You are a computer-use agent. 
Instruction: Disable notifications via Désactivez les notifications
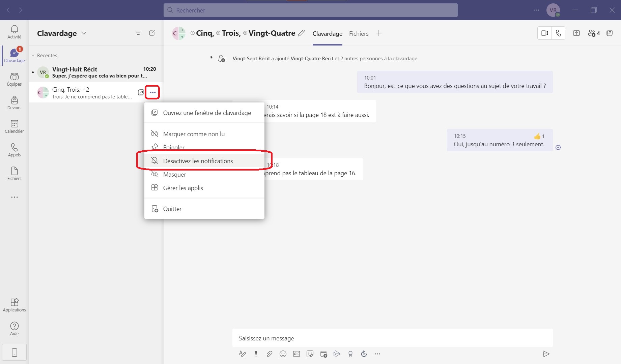[198, 161]
